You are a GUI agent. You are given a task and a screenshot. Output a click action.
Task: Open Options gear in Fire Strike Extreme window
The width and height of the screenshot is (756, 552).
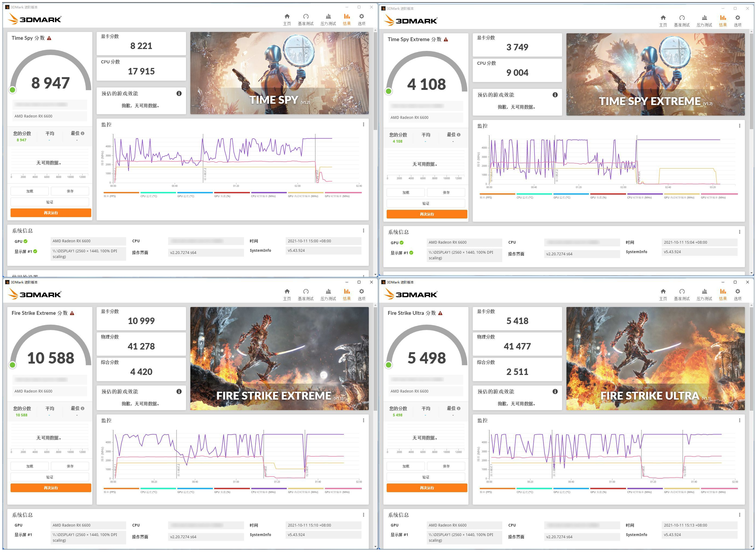tap(361, 294)
